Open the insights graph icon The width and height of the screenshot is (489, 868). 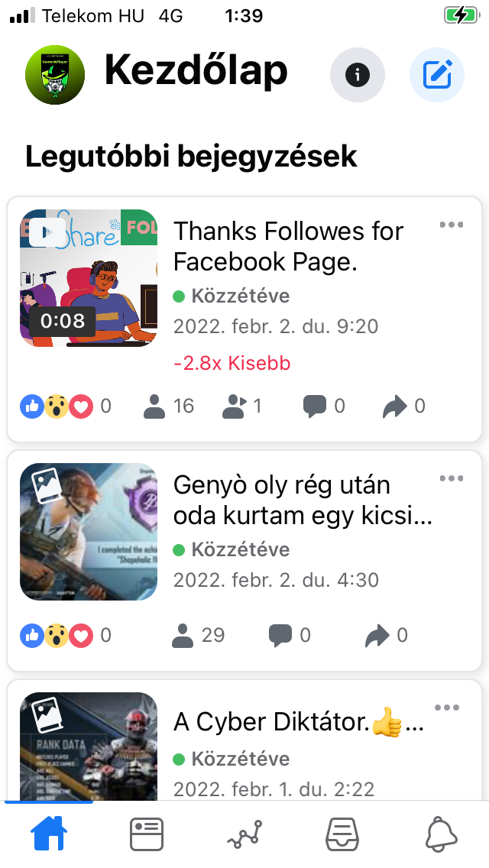click(x=244, y=834)
